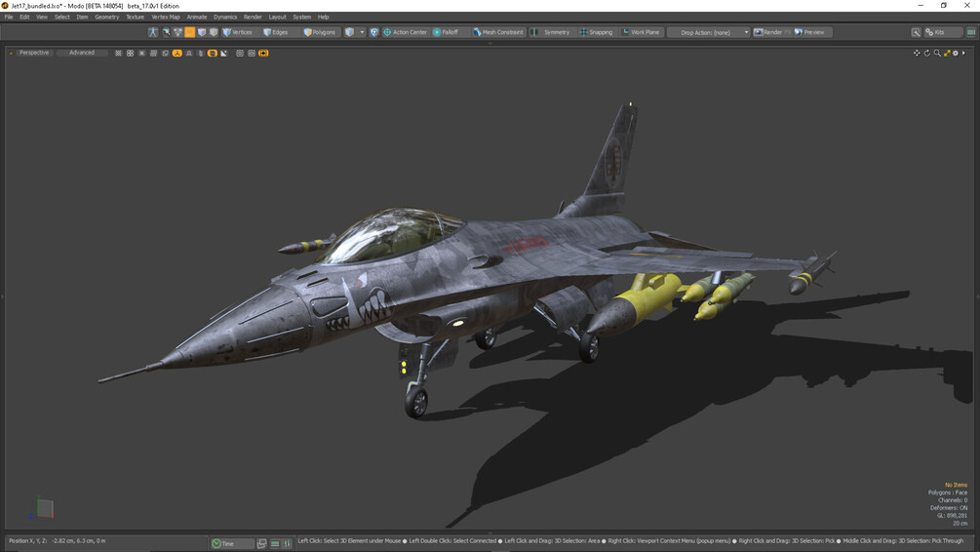Open the Geometry menu
The width and height of the screenshot is (980, 552).
(107, 17)
